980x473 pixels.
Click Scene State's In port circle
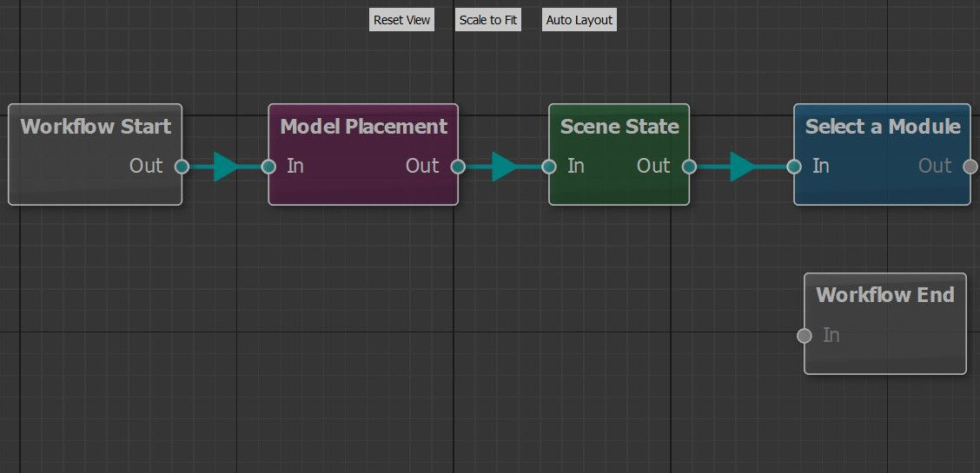(549, 167)
